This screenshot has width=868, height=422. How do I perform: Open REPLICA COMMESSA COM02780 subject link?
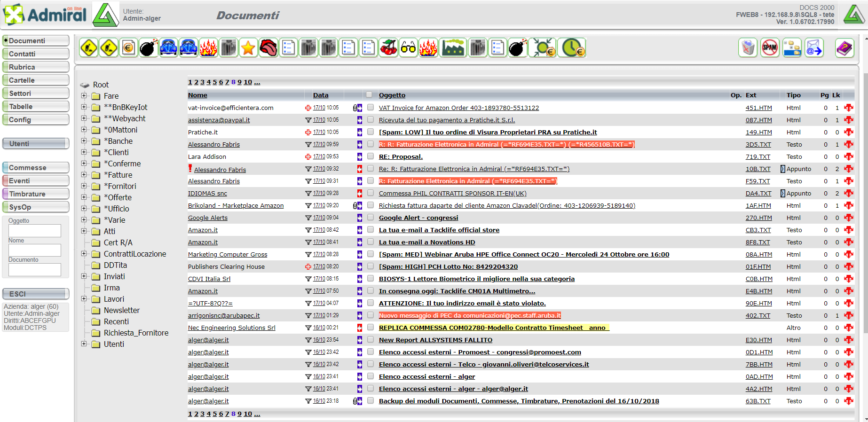click(494, 328)
